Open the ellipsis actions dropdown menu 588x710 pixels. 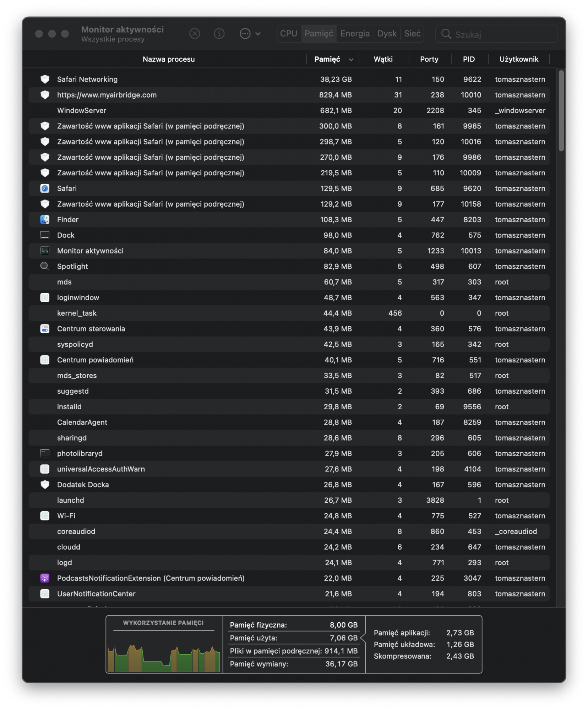click(250, 34)
